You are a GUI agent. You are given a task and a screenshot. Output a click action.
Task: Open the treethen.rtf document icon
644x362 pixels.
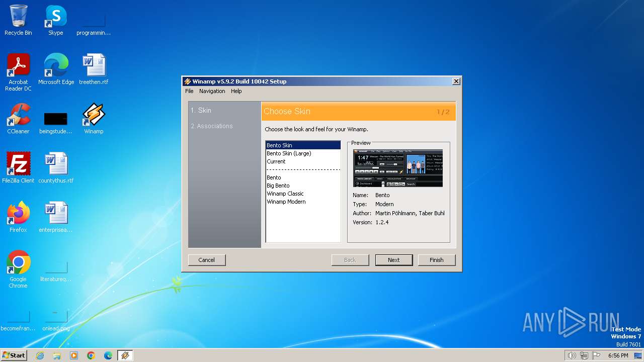pos(94,70)
